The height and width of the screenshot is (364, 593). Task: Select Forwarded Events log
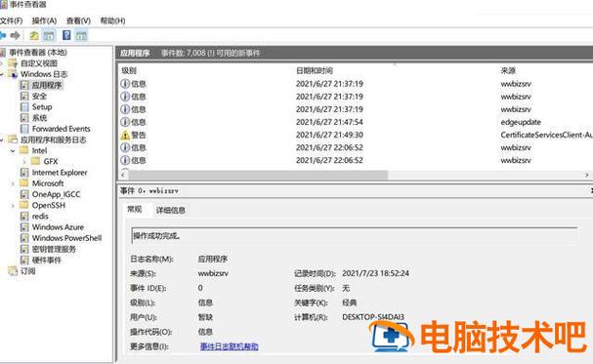tap(61, 129)
